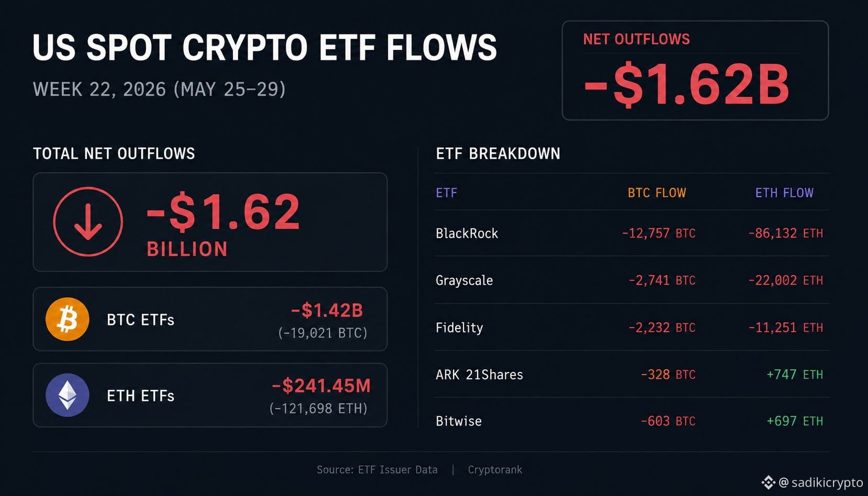Click the -12,757 BTC BlackRock value
The height and width of the screenshot is (496, 868).
(x=659, y=233)
